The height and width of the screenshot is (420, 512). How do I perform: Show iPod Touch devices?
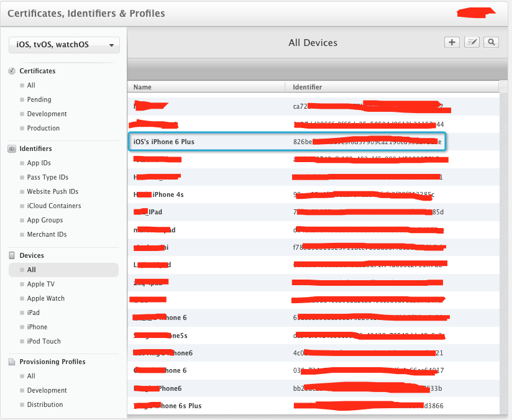(43, 341)
